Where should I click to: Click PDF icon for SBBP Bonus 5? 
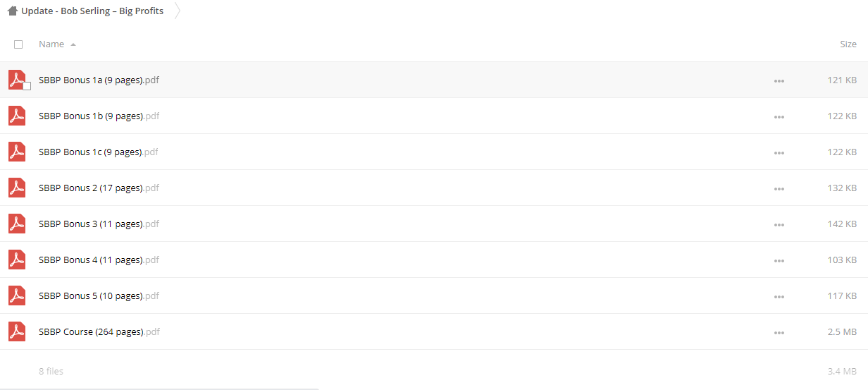click(x=17, y=295)
